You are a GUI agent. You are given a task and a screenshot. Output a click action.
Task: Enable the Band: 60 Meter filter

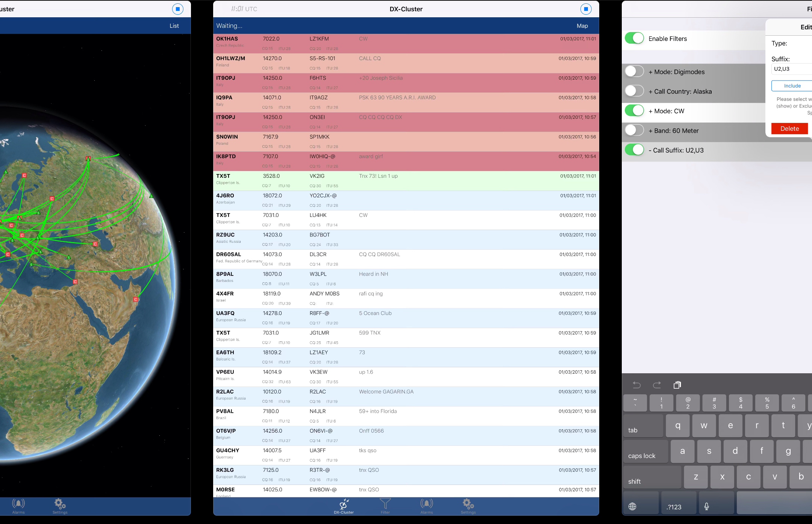634,130
